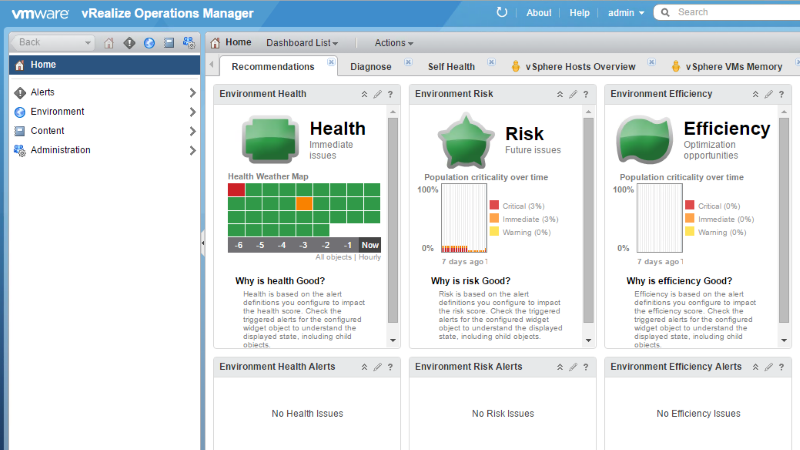This screenshot has height=450, width=800.
Task: Switch to the Self Health tab
Action: coord(451,66)
